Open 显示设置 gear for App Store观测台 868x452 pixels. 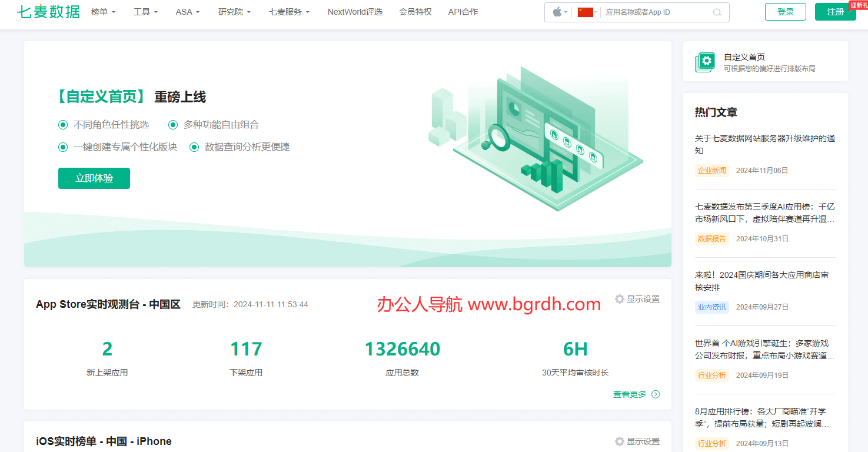click(x=620, y=299)
